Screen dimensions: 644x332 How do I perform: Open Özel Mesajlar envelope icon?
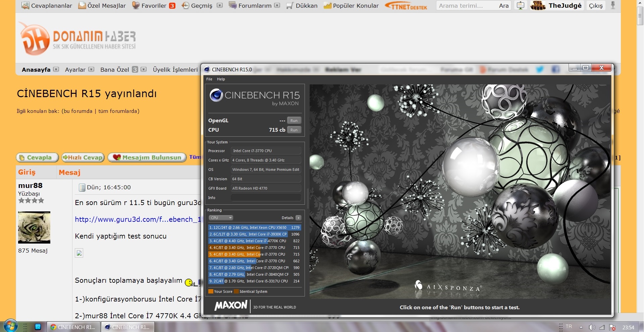pyautogui.click(x=82, y=5)
